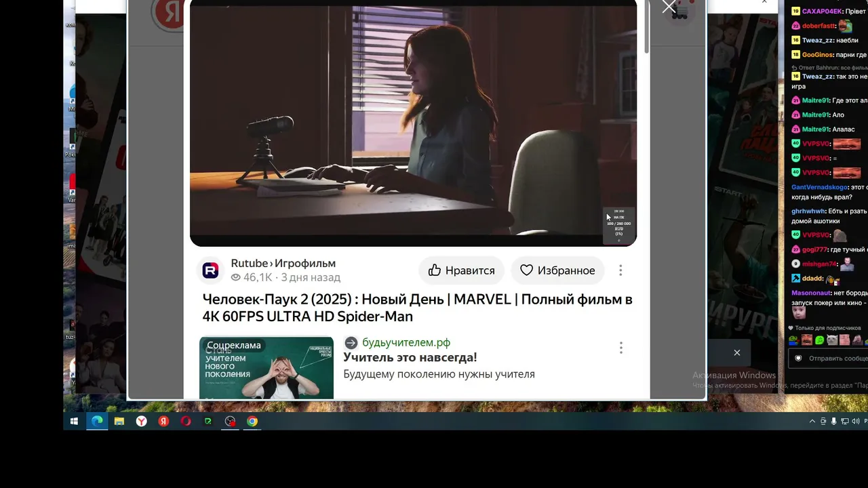
Task: Click the shield icon in chat input
Action: coord(798,359)
